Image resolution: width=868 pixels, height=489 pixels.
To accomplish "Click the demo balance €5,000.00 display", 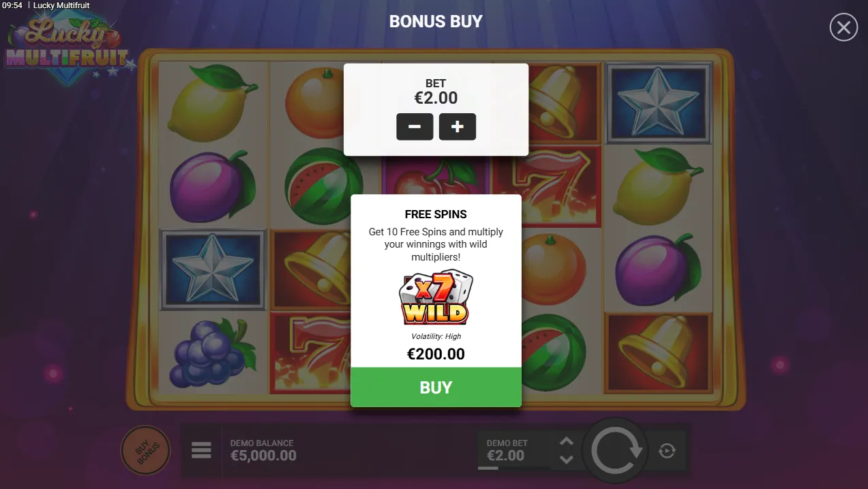I will click(263, 450).
